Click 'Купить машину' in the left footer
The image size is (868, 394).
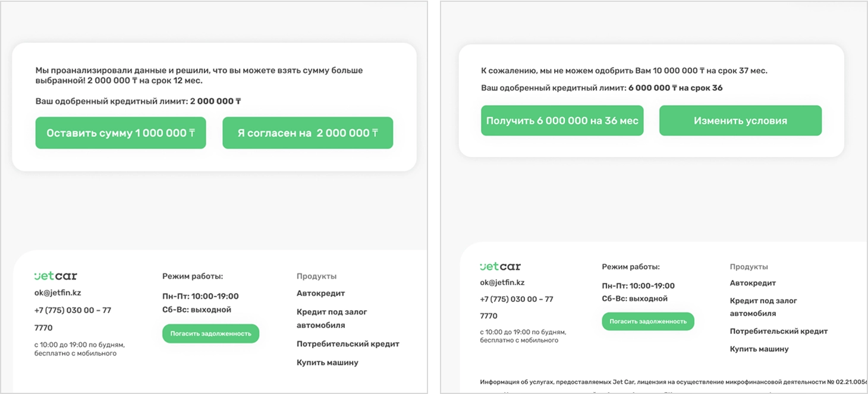tap(327, 363)
